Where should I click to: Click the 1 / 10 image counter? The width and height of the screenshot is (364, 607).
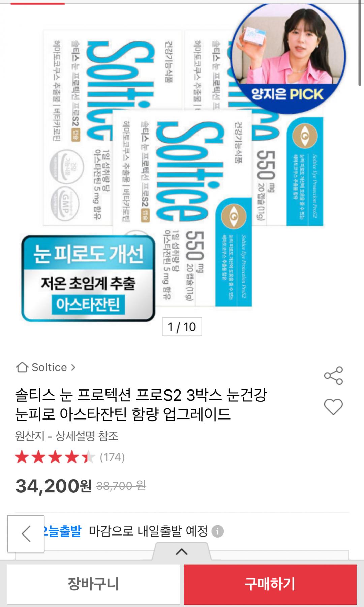(x=182, y=326)
